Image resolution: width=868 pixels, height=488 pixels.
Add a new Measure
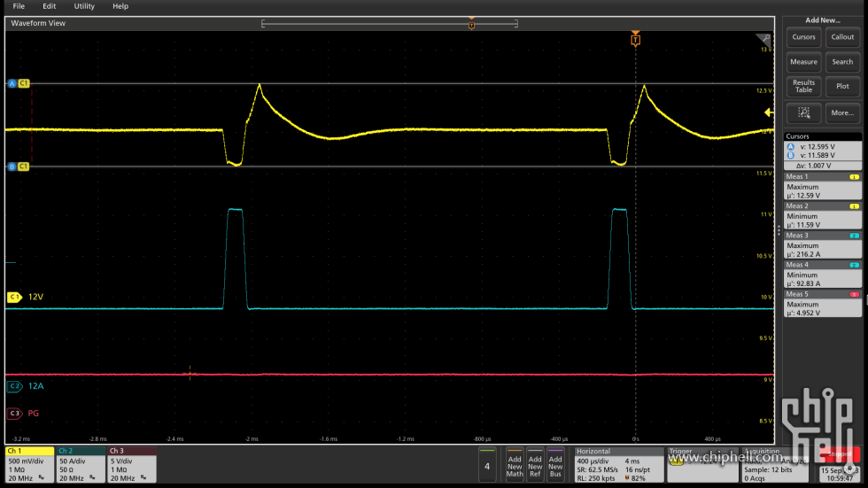click(x=803, y=62)
